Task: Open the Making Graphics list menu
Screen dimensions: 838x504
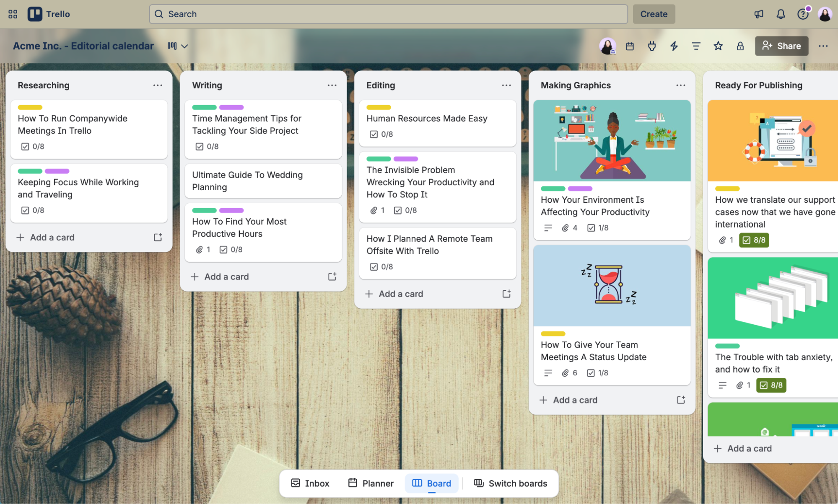Action: pos(680,85)
